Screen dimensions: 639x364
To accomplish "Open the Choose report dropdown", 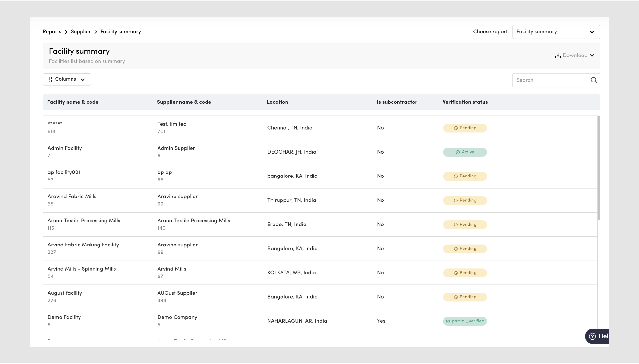I will click(556, 32).
